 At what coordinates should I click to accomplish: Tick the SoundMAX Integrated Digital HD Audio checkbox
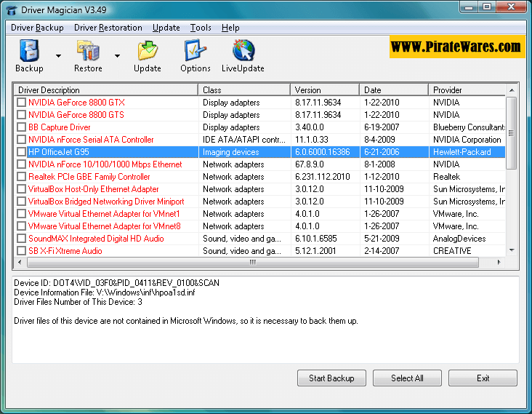[21, 239]
